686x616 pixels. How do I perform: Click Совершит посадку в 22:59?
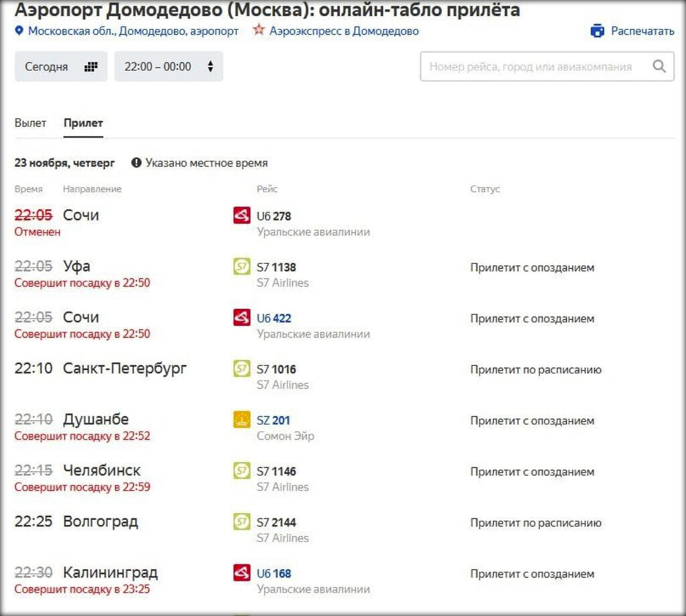tap(82, 487)
